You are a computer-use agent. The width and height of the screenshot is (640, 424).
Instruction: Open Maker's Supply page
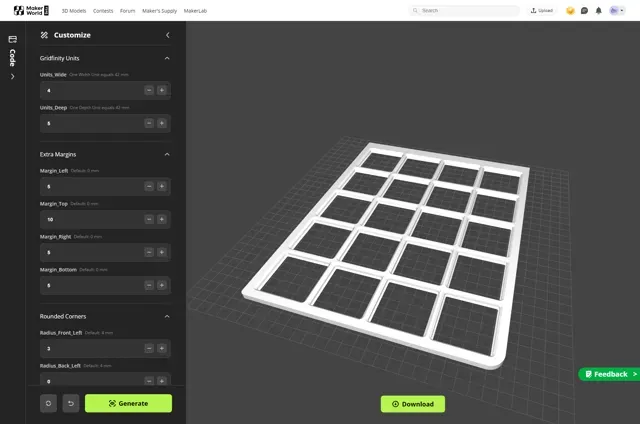point(159,11)
